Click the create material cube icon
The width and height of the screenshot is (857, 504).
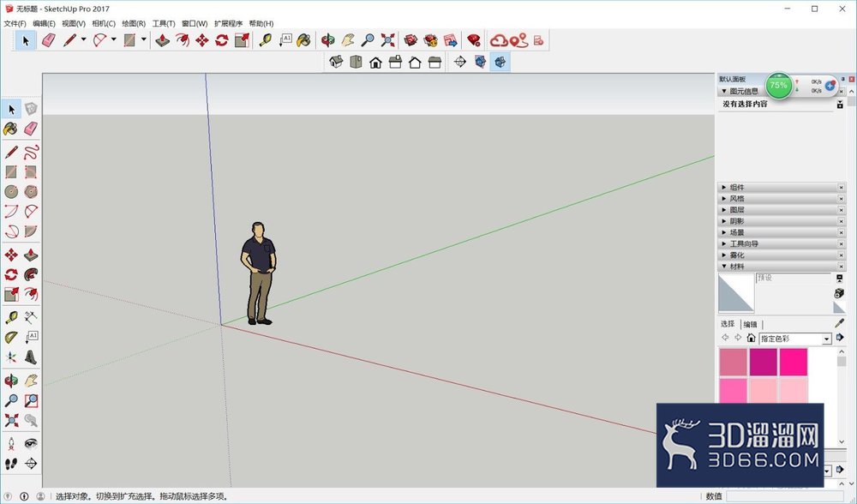pos(840,293)
